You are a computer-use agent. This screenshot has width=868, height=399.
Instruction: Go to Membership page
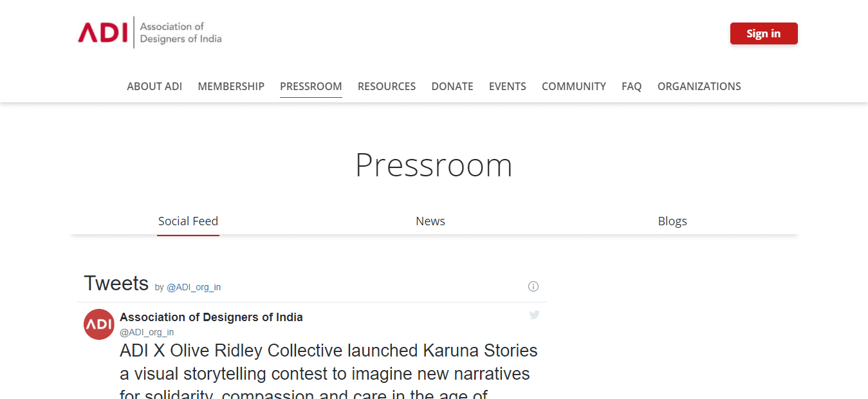pyautogui.click(x=231, y=86)
